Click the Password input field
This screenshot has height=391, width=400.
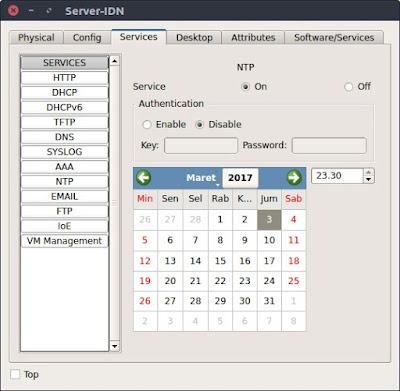[x=329, y=146]
